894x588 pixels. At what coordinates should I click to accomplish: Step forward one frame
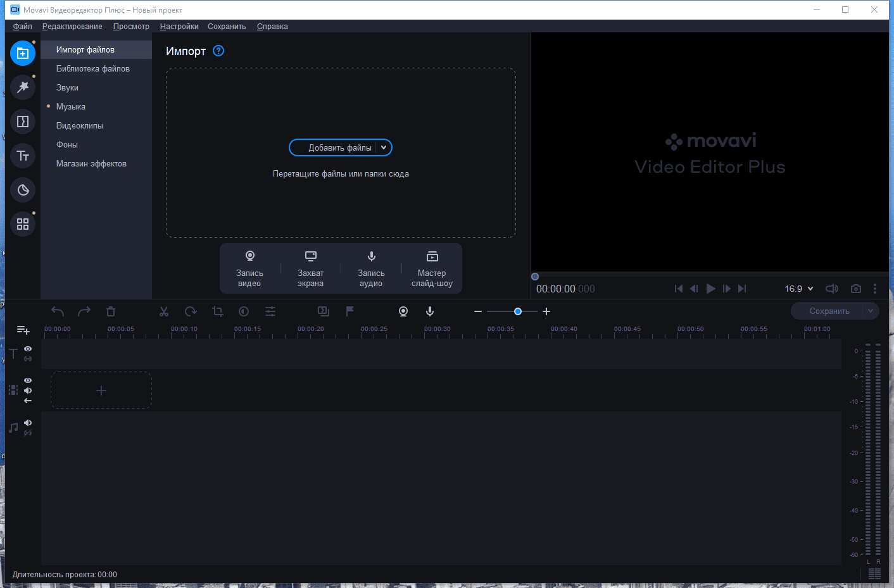[x=727, y=289]
